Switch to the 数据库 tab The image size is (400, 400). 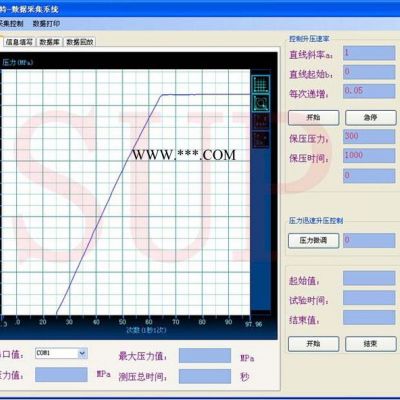coord(49,42)
